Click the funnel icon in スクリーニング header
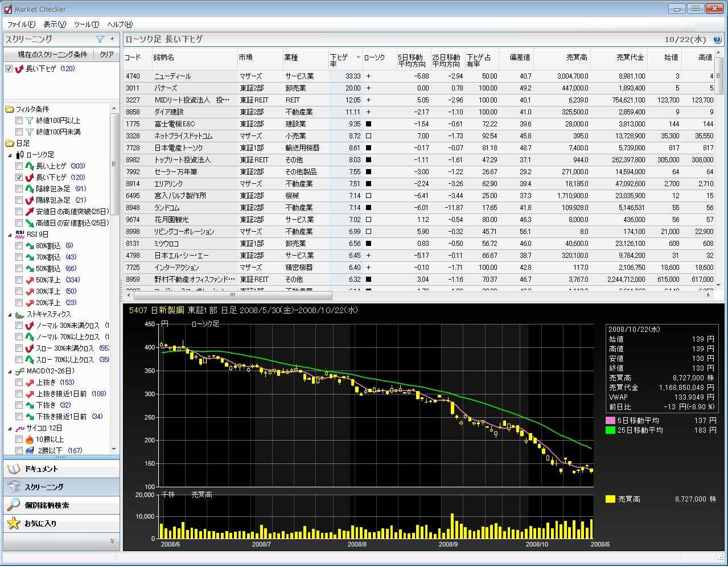The image size is (728, 567). 100,39
